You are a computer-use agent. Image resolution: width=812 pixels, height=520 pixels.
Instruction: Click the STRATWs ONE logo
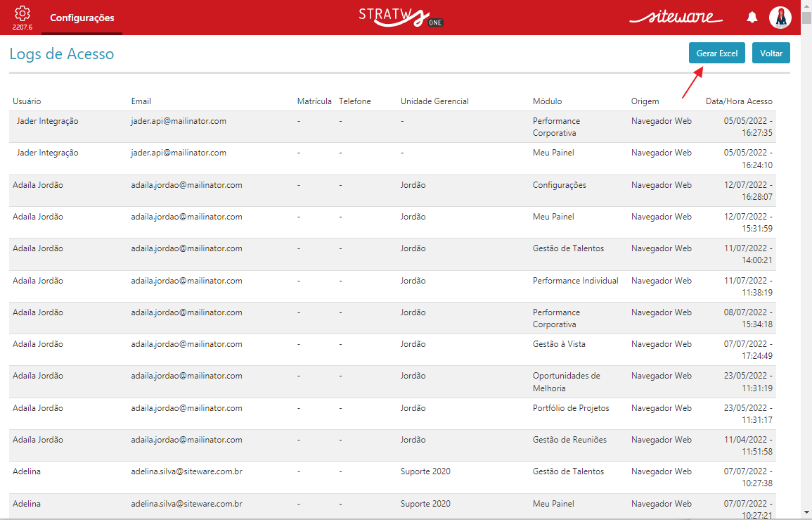pyautogui.click(x=401, y=17)
